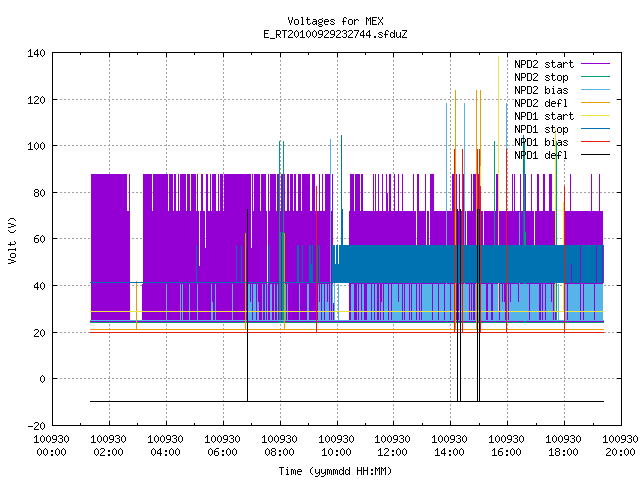Click the 120 y-axis tick label

click(36, 100)
